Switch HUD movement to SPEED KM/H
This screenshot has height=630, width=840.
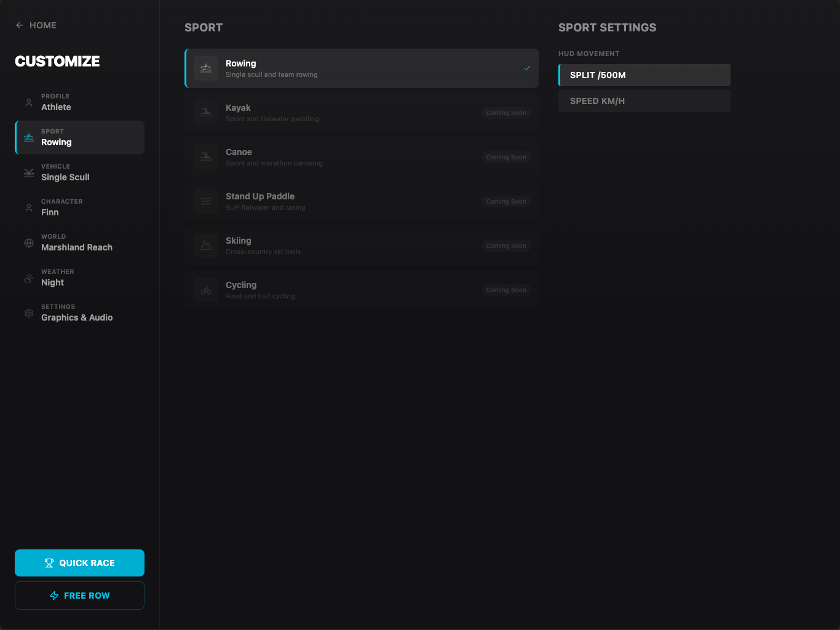(644, 101)
